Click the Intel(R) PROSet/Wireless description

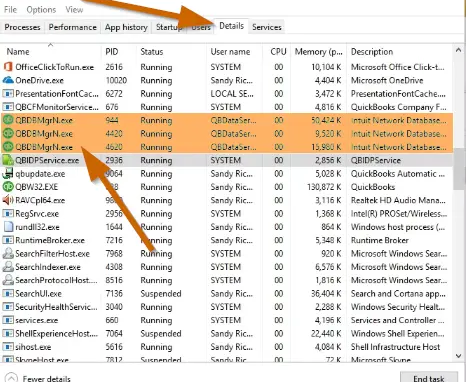point(399,214)
